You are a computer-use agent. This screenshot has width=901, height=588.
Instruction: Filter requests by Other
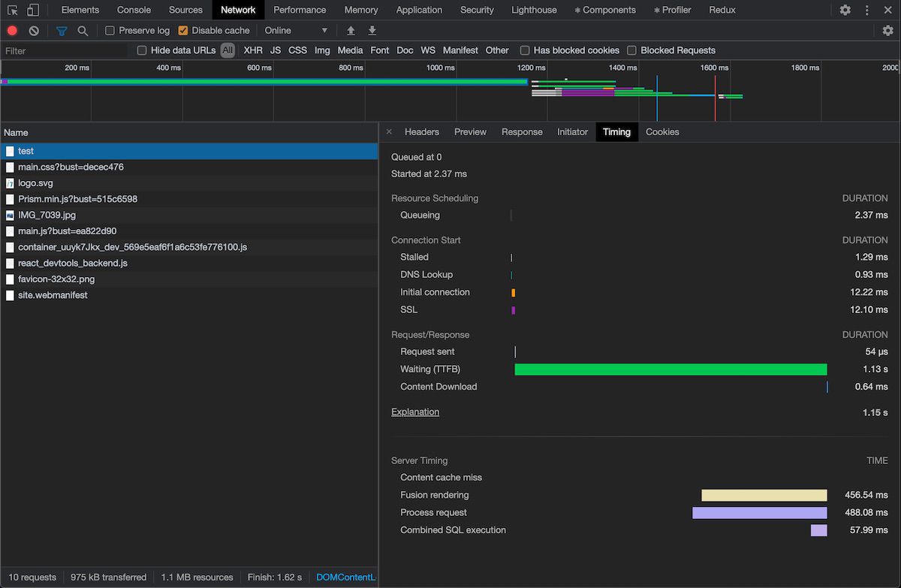[x=497, y=50]
